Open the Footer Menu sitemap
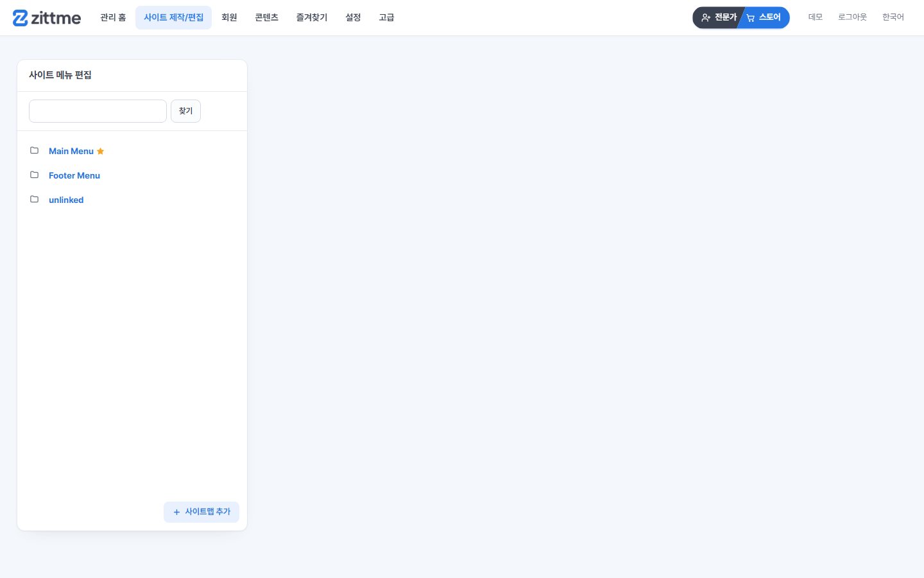This screenshot has width=924, height=578. tap(74, 175)
